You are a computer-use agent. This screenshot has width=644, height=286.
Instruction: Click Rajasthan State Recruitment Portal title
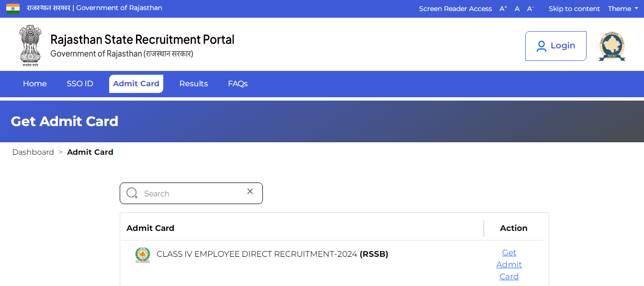pyautogui.click(x=143, y=39)
